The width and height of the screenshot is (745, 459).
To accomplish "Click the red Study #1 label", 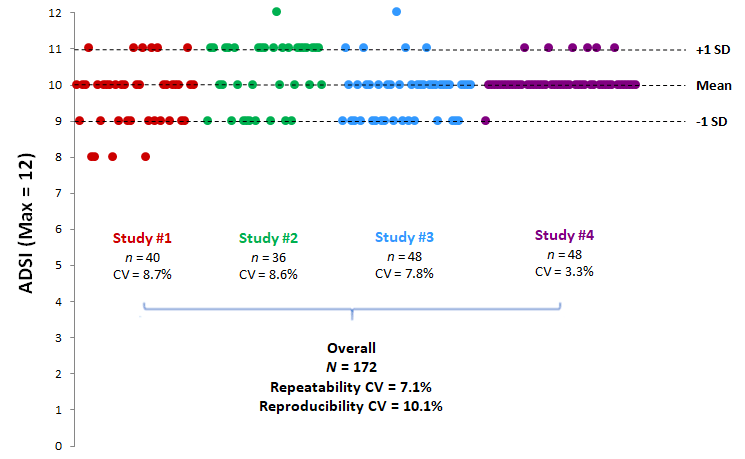I will [142, 239].
